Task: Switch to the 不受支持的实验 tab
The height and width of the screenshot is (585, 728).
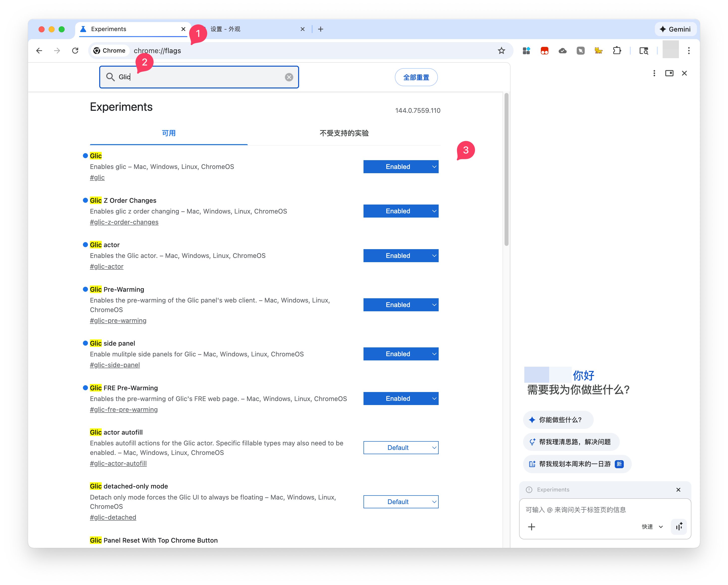Action: pyautogui.click(x=344, y=133)
